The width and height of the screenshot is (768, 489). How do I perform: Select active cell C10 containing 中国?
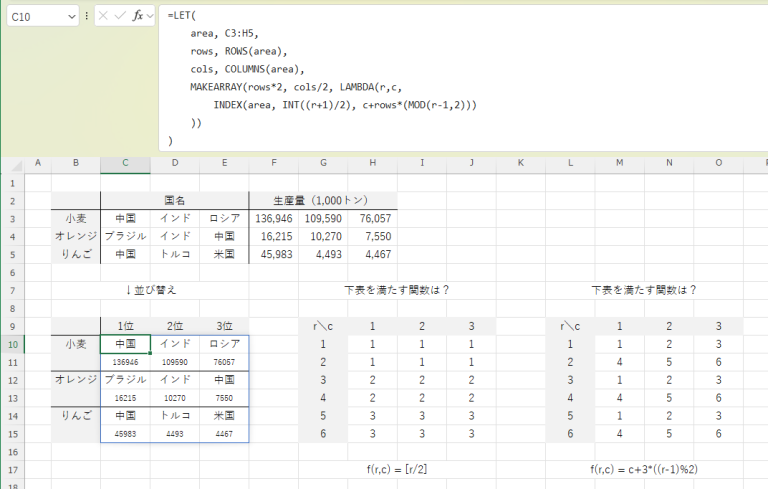click(125, 344)
